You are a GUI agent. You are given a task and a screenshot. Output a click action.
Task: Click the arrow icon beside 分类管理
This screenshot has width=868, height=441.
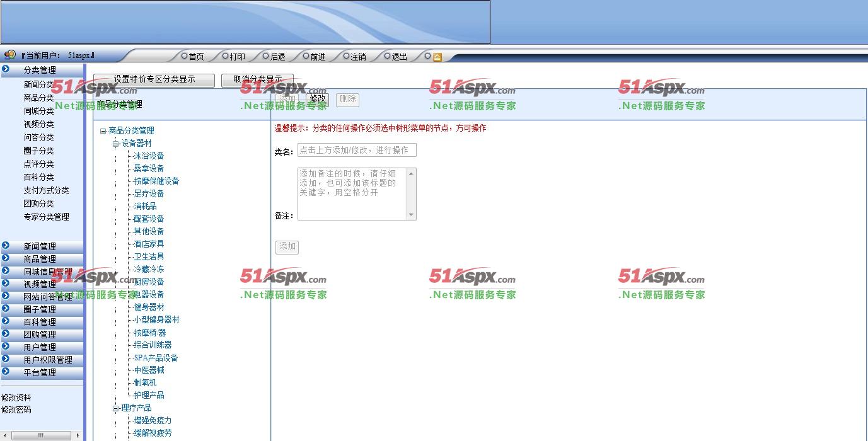pyautogui.click(x=6, y=69)
